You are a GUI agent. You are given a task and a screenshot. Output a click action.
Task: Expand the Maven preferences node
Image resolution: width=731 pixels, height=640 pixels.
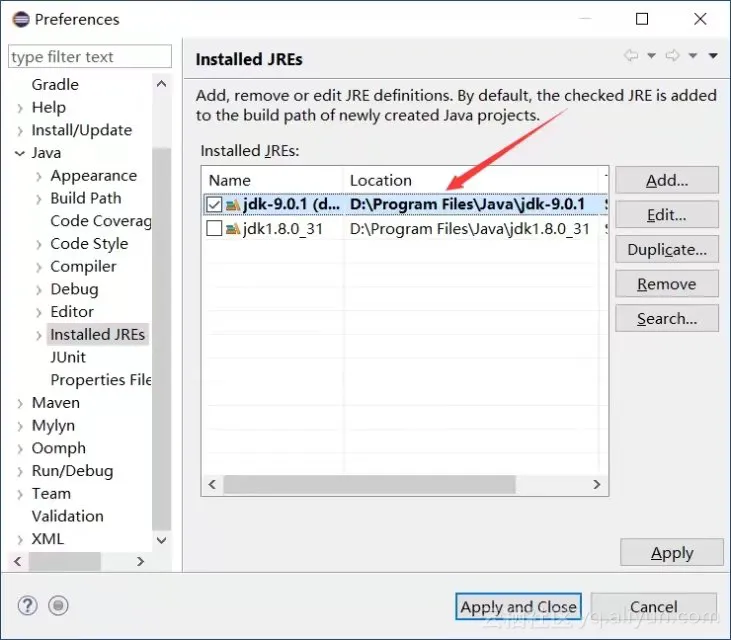20,404
